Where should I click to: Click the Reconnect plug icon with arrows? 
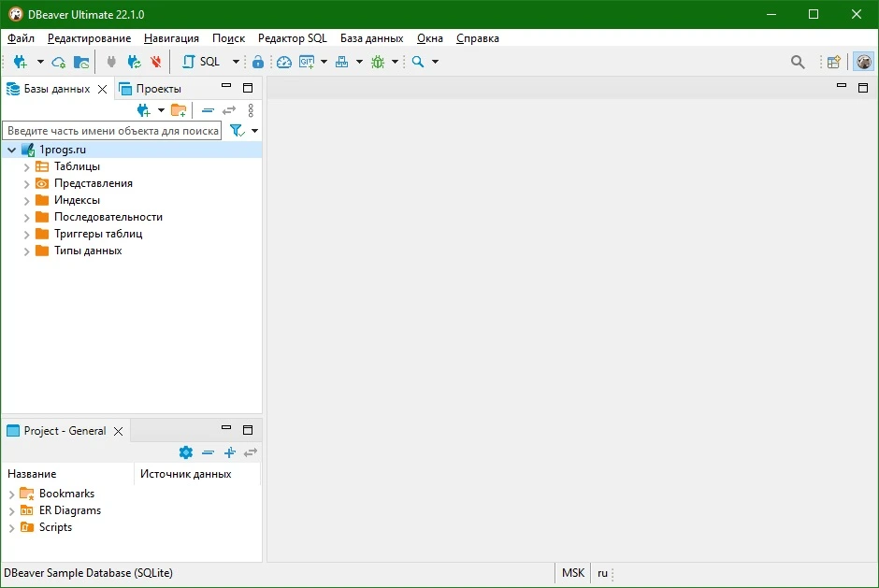point(134,62)
